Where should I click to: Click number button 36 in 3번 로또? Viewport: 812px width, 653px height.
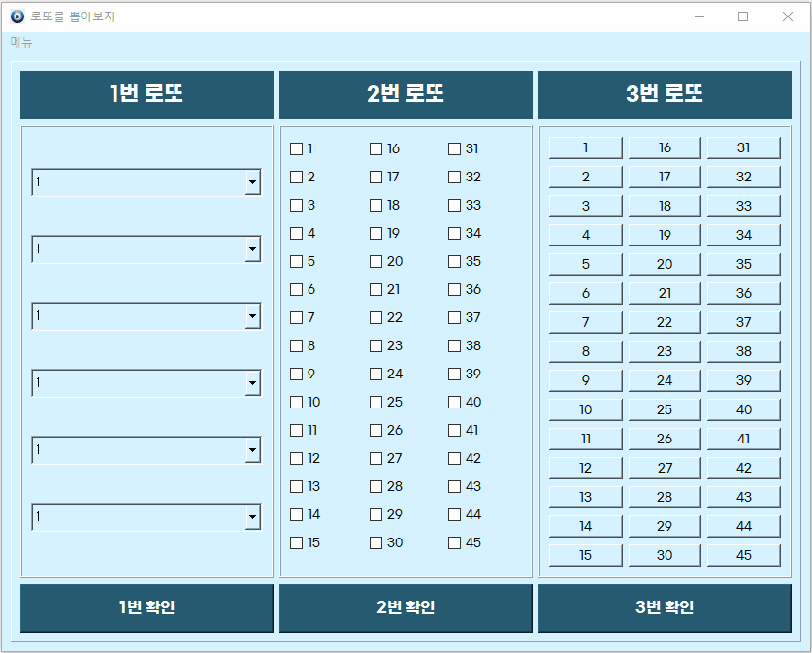click(744, 294)
